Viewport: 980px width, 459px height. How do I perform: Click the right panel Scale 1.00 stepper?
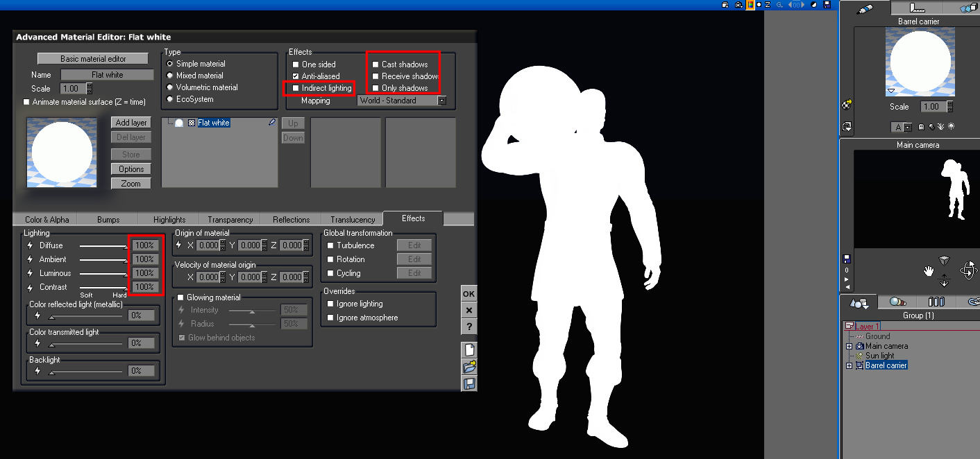(x=950, y=107)
